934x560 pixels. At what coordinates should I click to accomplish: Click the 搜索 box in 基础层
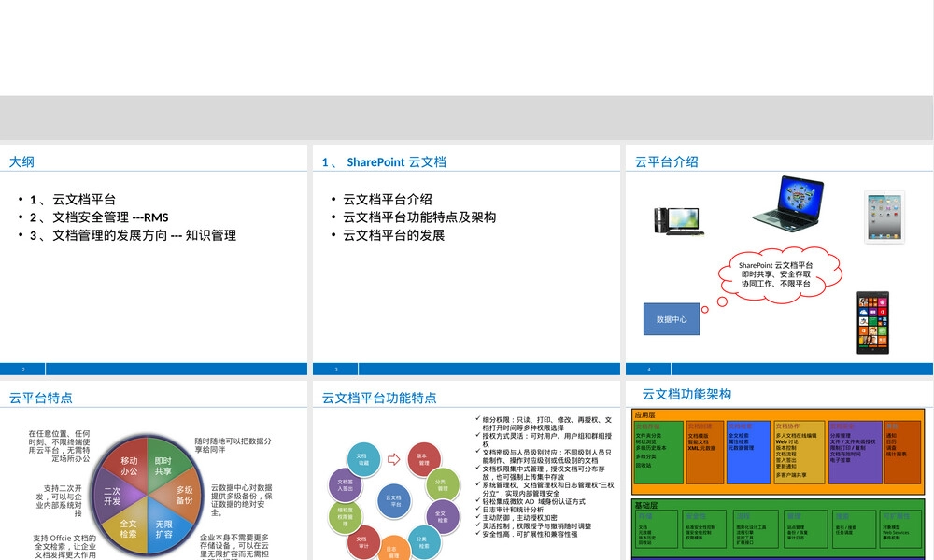(x=854, y=529)
